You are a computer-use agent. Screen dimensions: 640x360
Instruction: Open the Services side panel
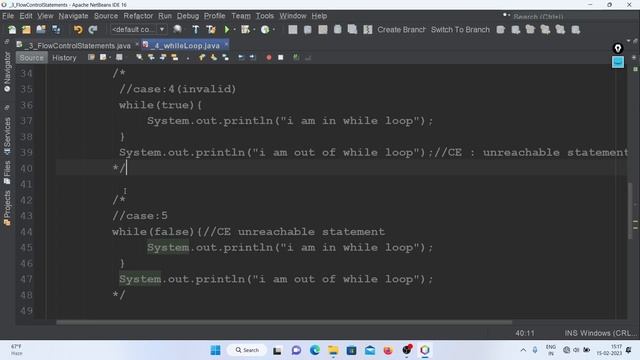(x=7, y=136)
